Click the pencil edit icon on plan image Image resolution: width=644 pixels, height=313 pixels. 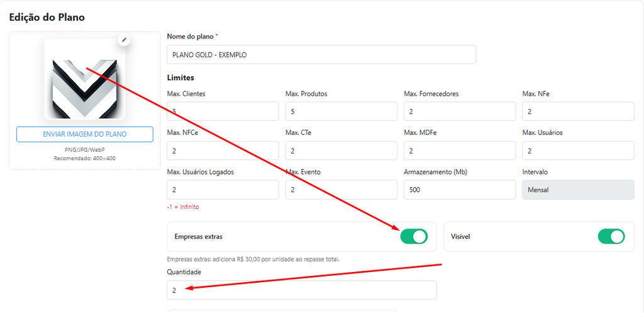coord(124,40)
